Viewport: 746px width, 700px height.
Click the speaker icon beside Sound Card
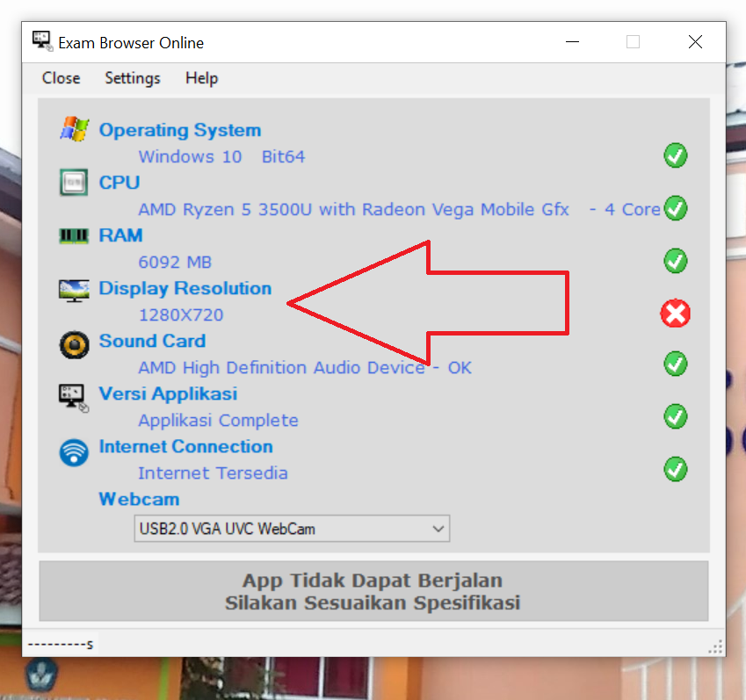pos(74,345)
